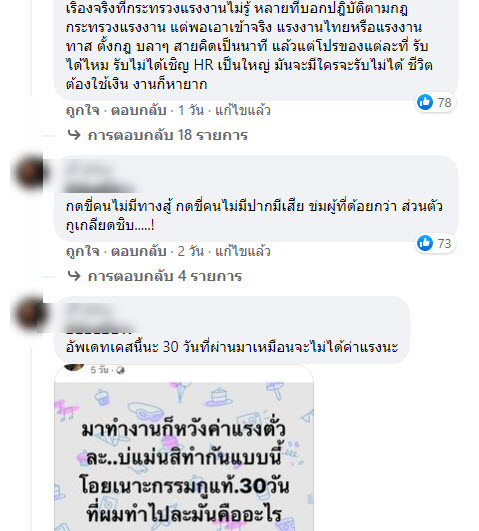This screenshot has width=479, height=531.
Task: Expand การตอบกลับ 4 รายการ replies
Action: tap(165, 276)
